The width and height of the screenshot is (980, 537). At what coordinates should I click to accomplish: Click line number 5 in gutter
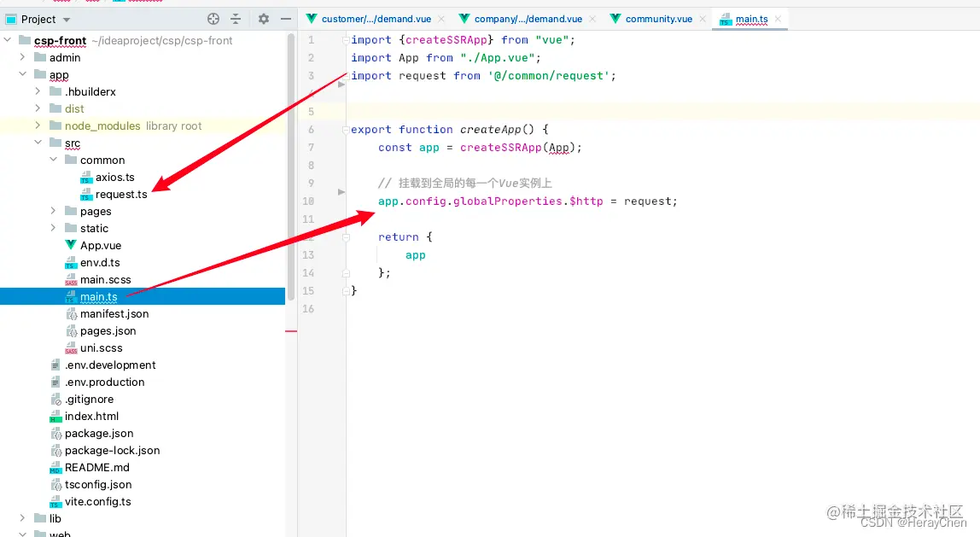[311, 111]
